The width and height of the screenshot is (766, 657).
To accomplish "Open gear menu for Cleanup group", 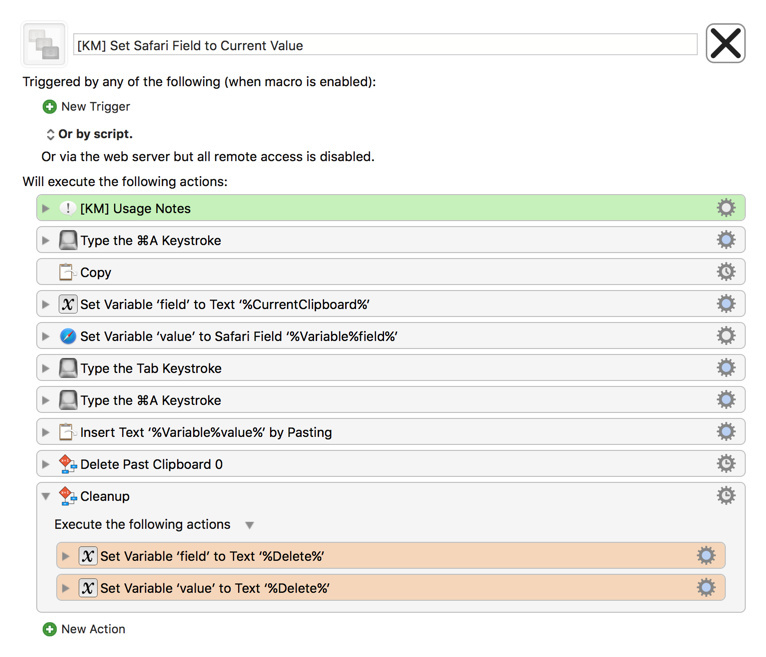I will (x=726, y=495).
